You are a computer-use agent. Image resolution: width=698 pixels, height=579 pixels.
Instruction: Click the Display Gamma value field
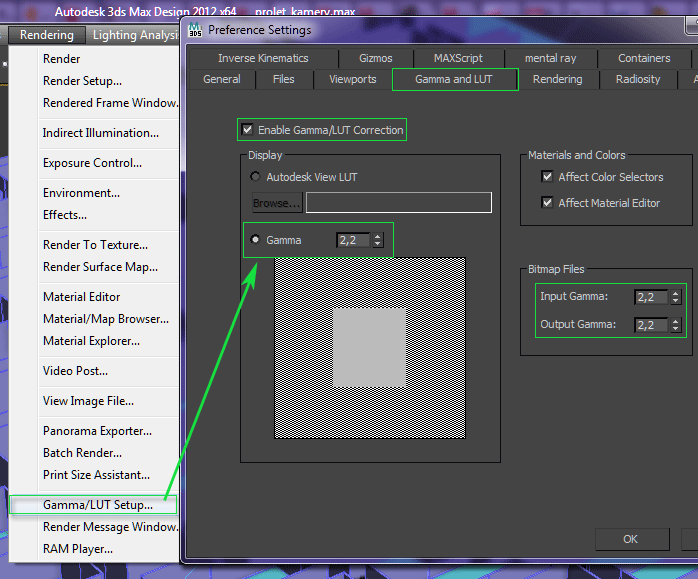[353, 240]
